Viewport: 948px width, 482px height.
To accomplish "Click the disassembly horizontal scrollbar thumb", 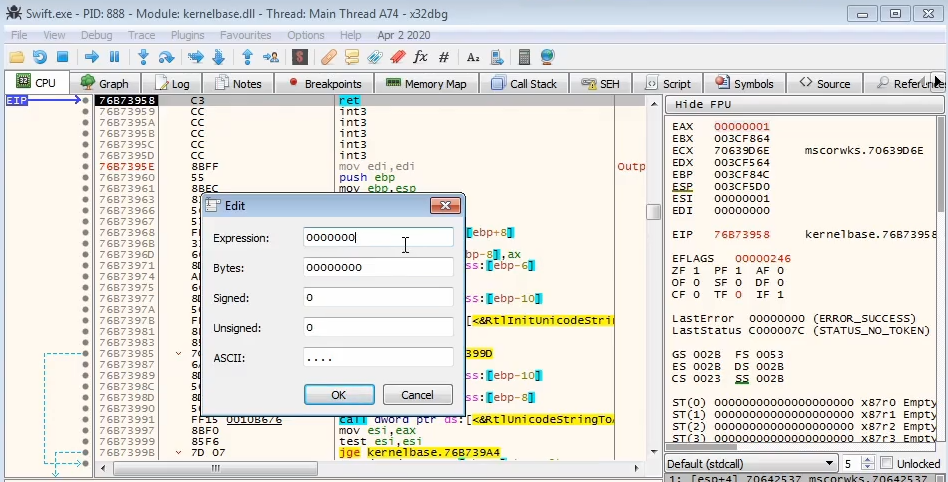I will [x=215, y=468].
